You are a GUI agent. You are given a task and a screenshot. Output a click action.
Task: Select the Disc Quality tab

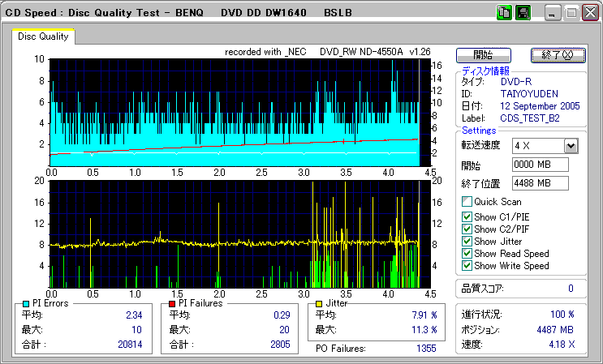(x=43, y=36)
